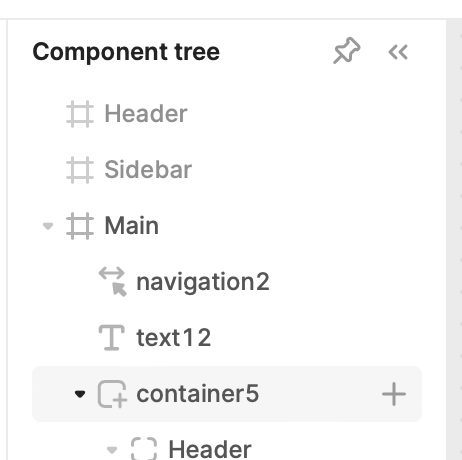462x460 pixels.
Task: Click the navigation2 component icon
Action: click(112, 282)
